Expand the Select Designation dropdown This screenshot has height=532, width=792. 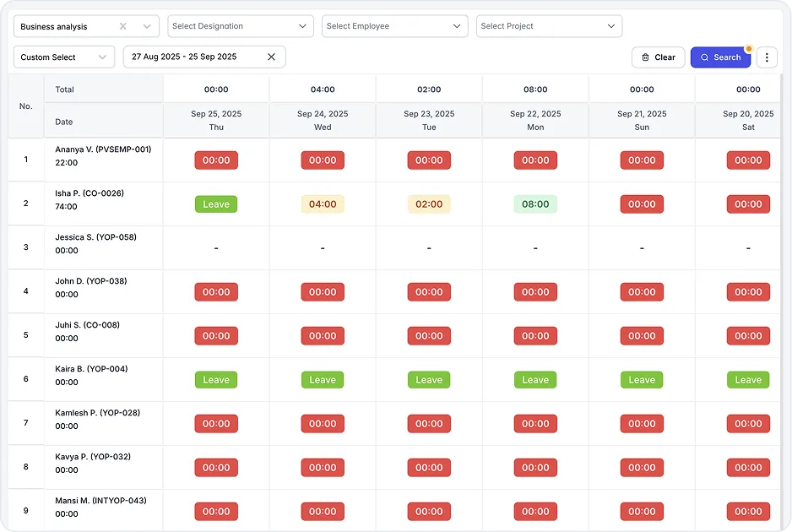click(x=241, y=26)
